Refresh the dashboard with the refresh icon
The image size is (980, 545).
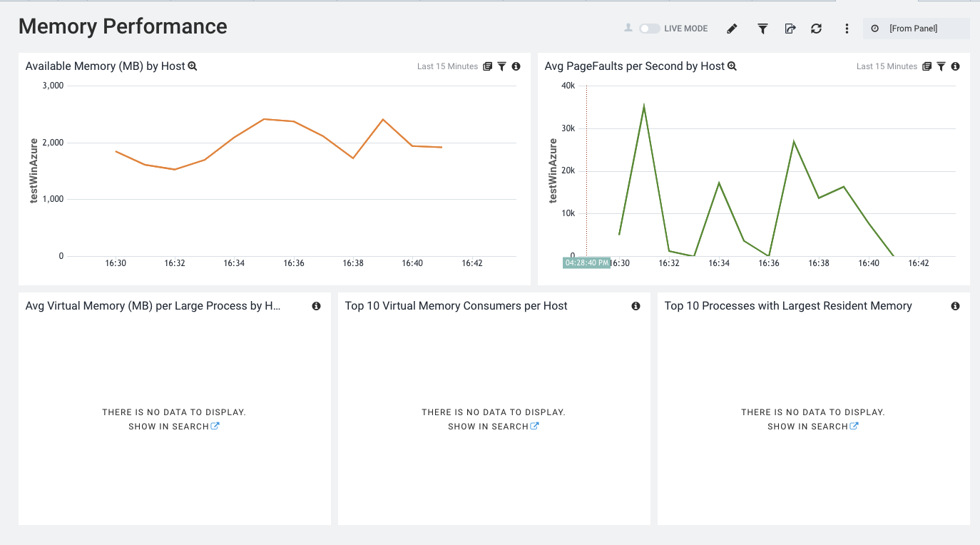[817, 29]
